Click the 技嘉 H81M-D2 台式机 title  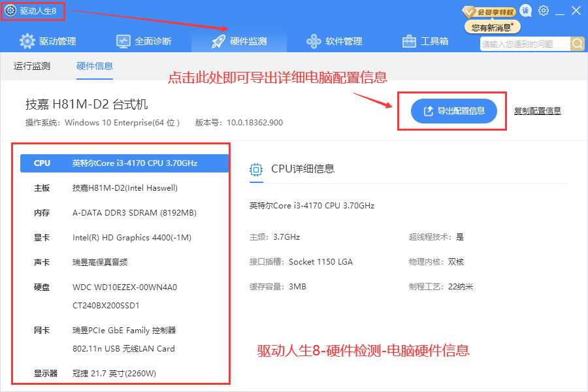pyautogui.click(x=87, y=105)
